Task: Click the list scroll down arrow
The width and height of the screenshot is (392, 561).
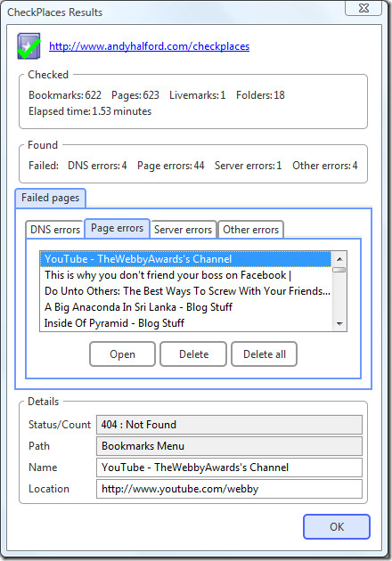Action: [x=339, y=324]
